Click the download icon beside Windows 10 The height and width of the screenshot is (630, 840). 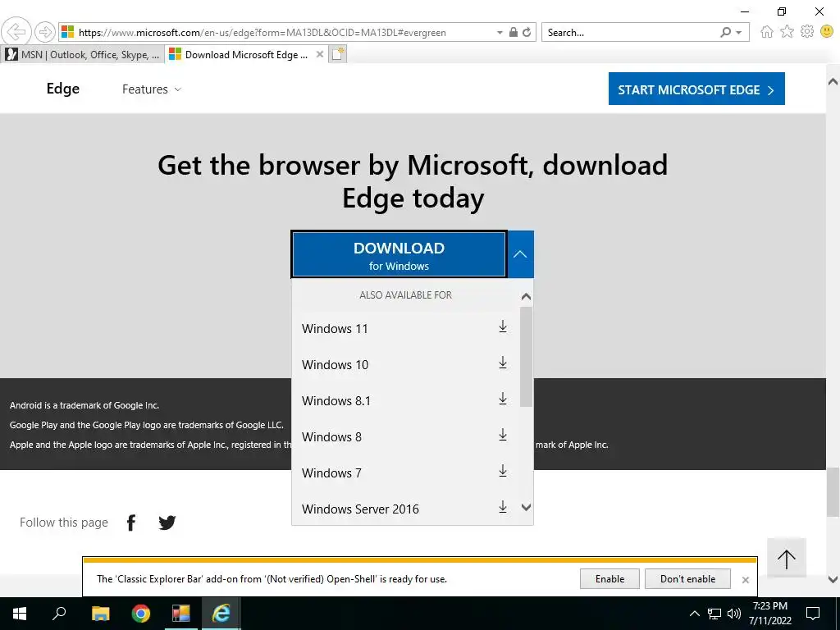click(x=503, y=363)
